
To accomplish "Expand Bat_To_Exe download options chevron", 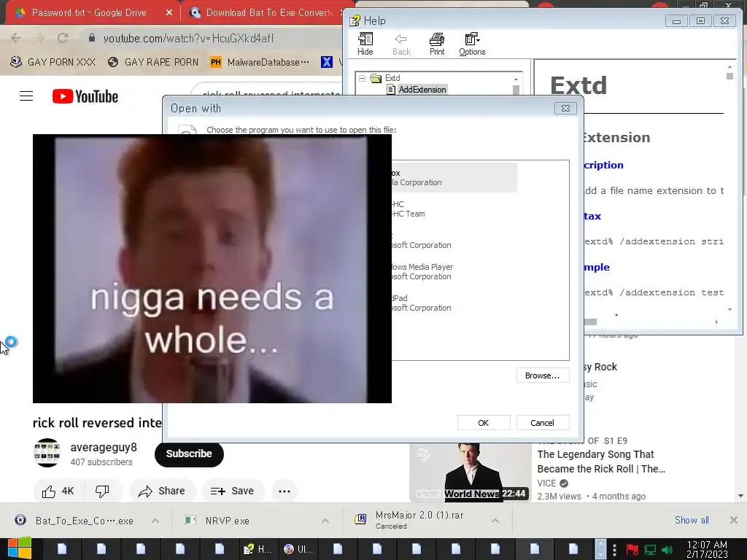I will tap(155, 521).
